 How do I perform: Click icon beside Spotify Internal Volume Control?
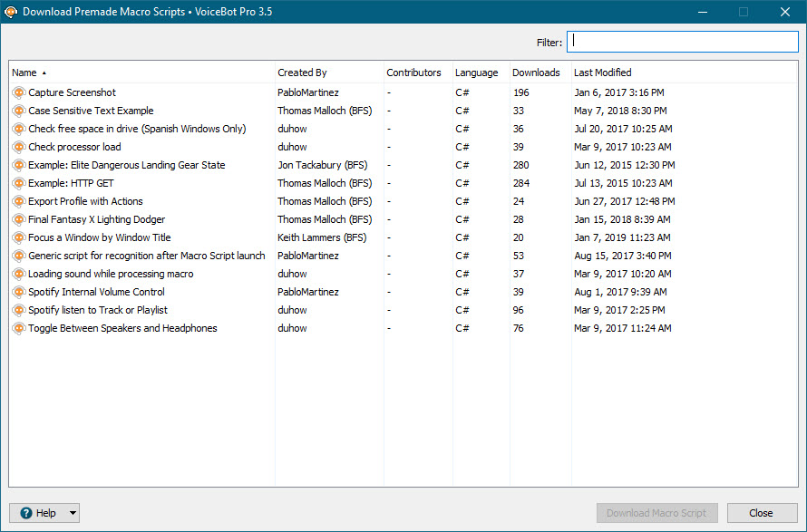[18, 292]
